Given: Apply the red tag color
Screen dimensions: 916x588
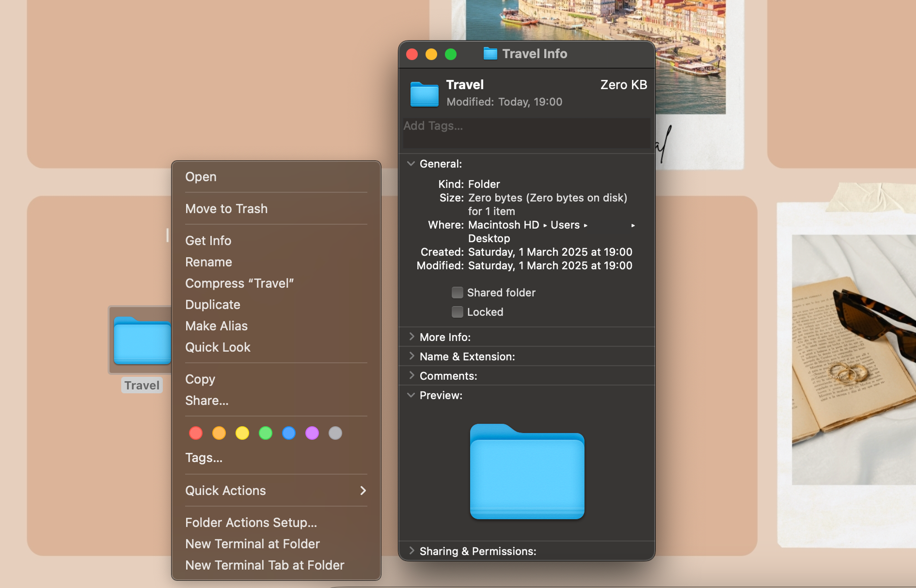Looking at the screenshot, I should click(x=196, y=433).
